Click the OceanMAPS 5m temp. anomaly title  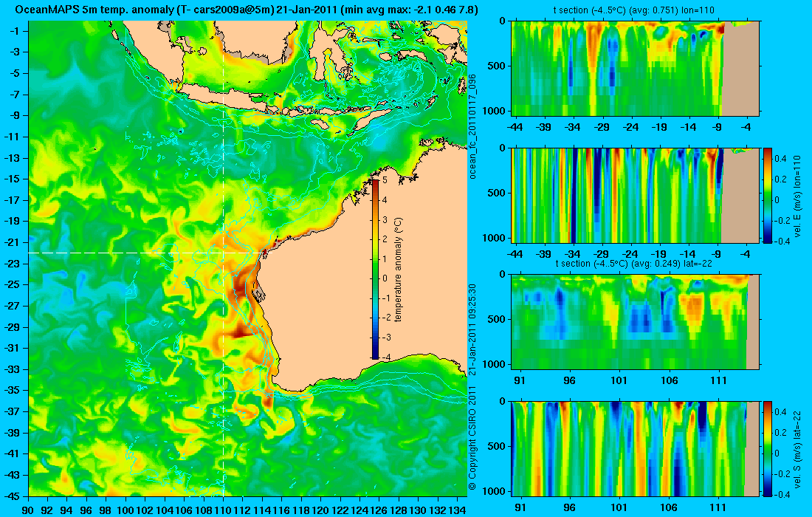tap(246, 10)
